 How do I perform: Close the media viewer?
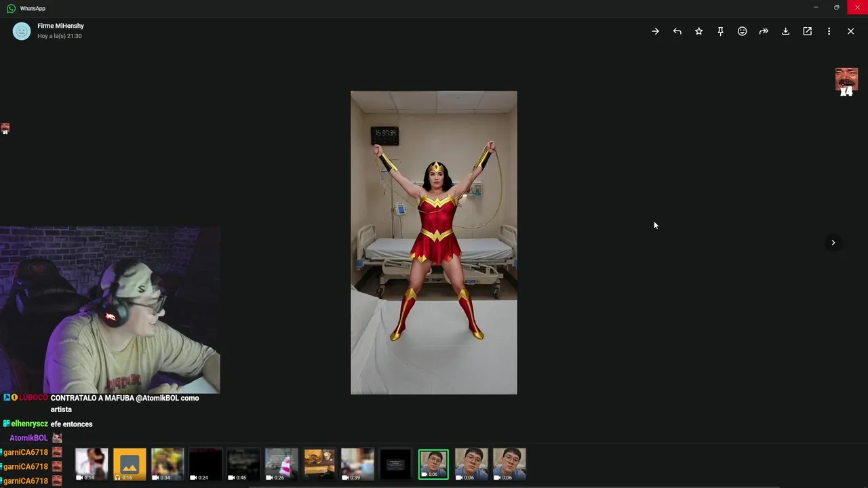(850, 31)
